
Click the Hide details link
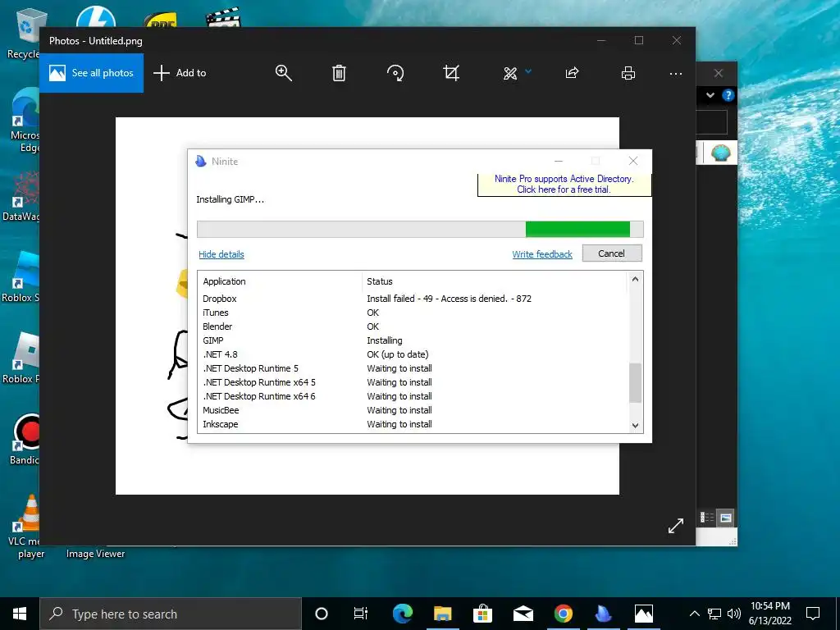221,254
